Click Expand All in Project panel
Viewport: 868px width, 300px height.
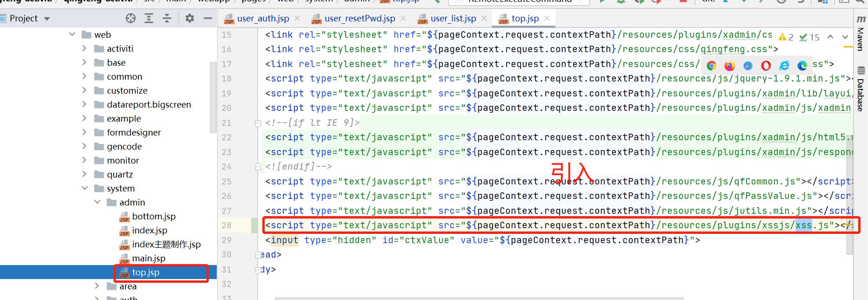149,18
